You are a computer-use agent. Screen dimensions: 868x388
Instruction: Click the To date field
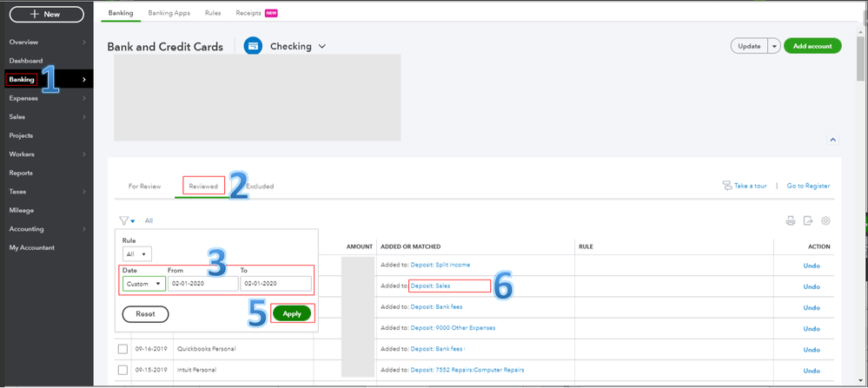(275, 284)
